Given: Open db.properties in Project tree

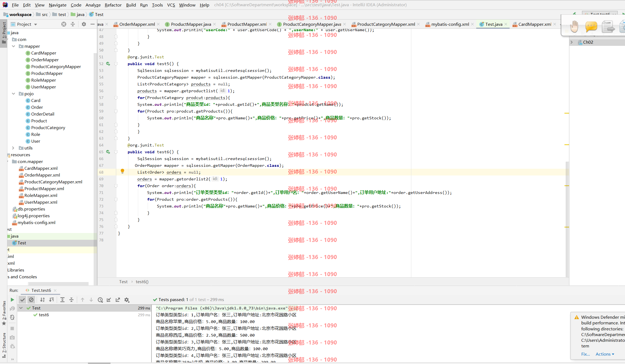Looking at the screenshot, I should (31, 209).
